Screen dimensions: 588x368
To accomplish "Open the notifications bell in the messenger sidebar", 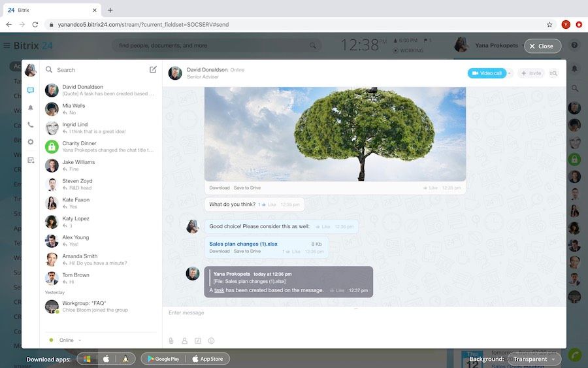I will [31, 108].
